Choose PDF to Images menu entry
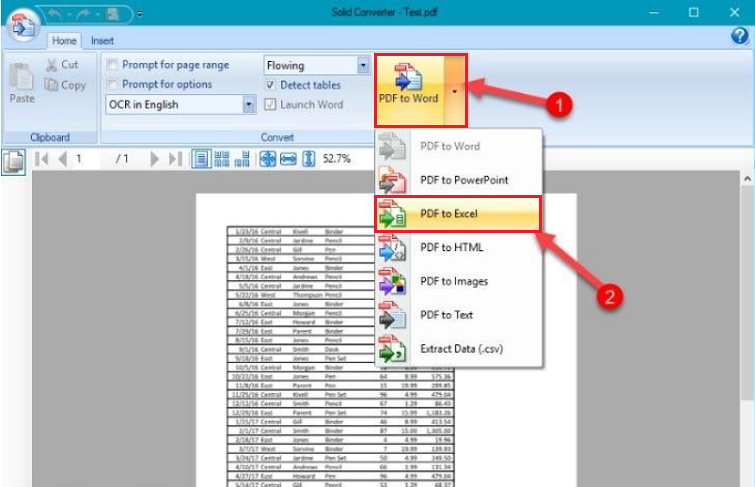The image size is (755, 487). coord(459,281)
